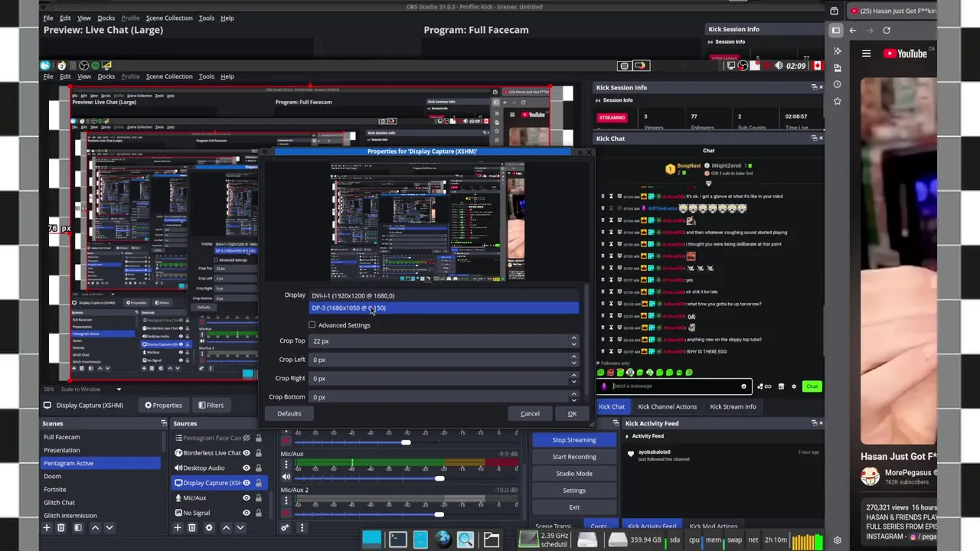Hide the Mic/Aux source
The height and width of the screenshot is (551, 980).
pos(247,498)
